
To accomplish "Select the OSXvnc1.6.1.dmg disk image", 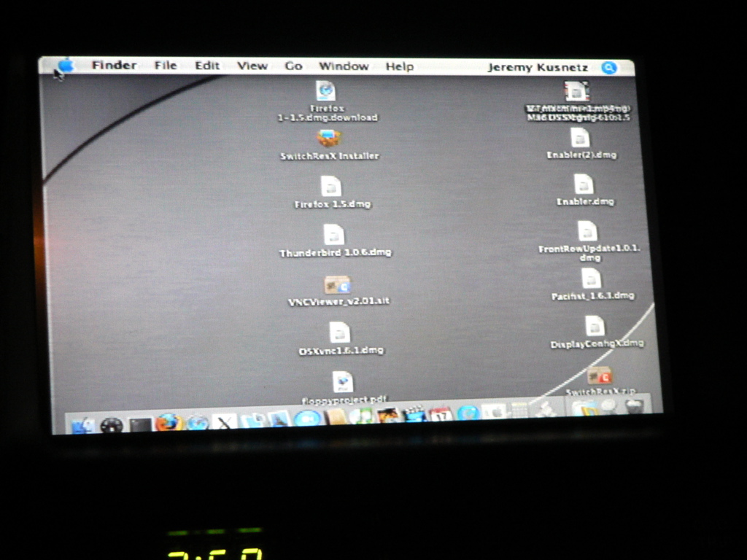I will coord(340,332).
